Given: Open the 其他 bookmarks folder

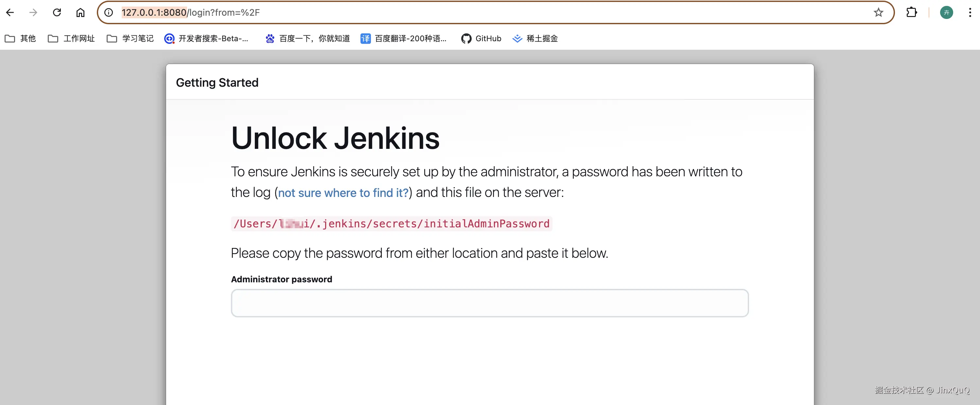Looking at the screenshot, I should [20, 39].
